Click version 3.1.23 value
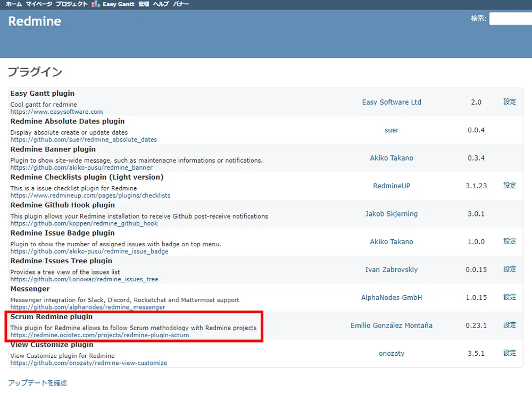 tap(476, 186)
